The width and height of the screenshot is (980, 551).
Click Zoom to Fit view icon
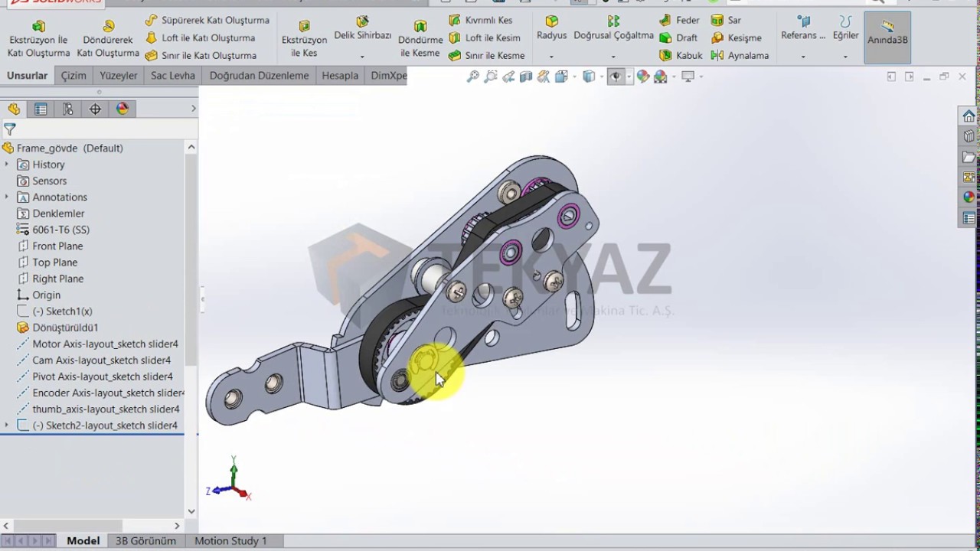click(473, 77)
